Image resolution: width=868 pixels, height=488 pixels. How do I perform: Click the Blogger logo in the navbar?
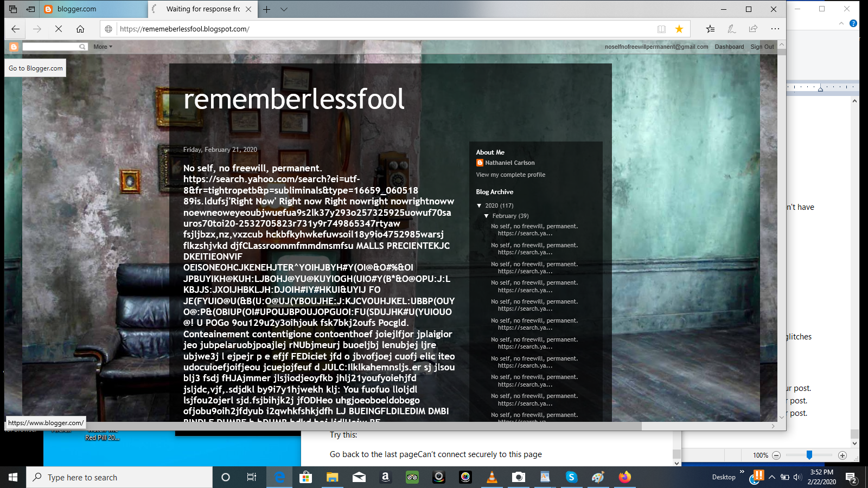coord(14,47)
